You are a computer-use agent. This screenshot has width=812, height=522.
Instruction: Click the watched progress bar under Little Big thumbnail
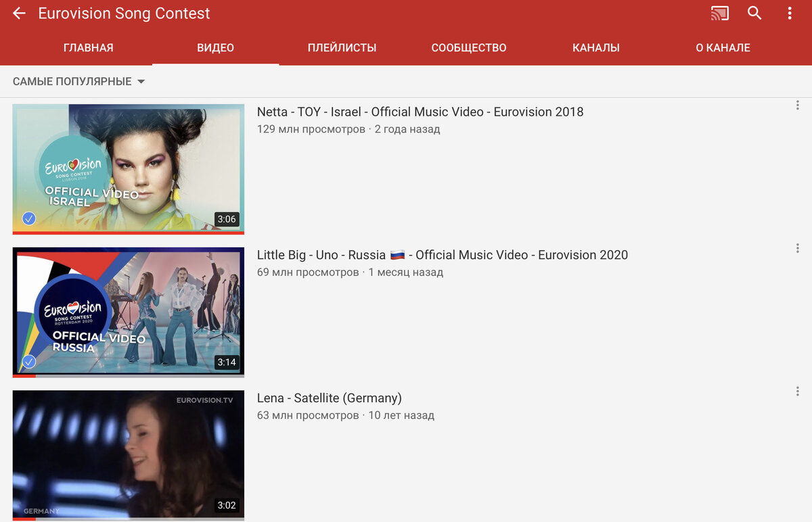(x=129, y=376)
